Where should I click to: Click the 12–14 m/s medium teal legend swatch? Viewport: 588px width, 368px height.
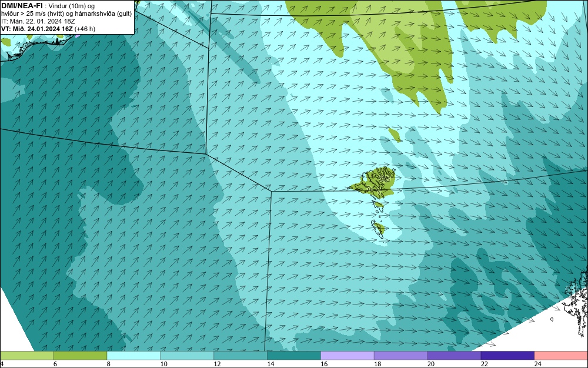(240, 356)
